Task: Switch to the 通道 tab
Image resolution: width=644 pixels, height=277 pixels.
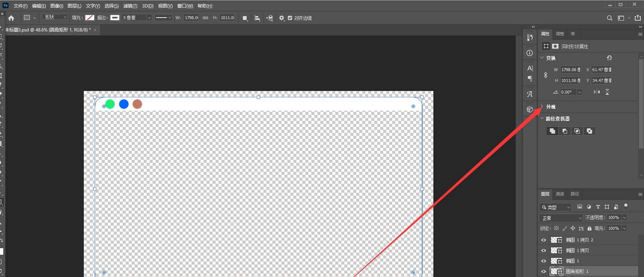Action: (560, 194)
